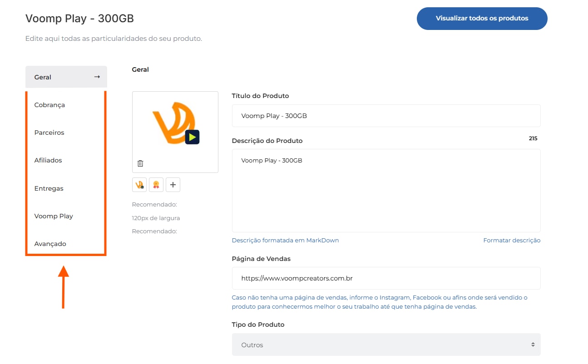Click the Tipo do Produto selector arrows
Image resolution: width=588 pixels, height=364 pixels.
coord(533,345)
